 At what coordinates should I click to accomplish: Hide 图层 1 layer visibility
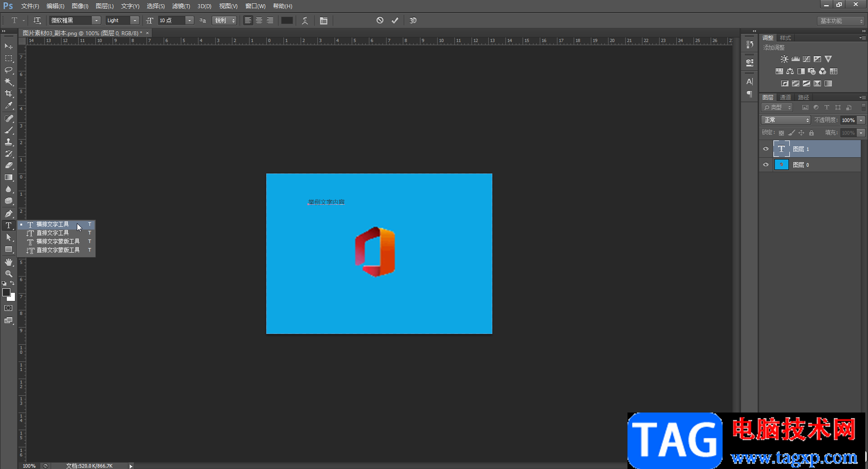coord(766,149)
